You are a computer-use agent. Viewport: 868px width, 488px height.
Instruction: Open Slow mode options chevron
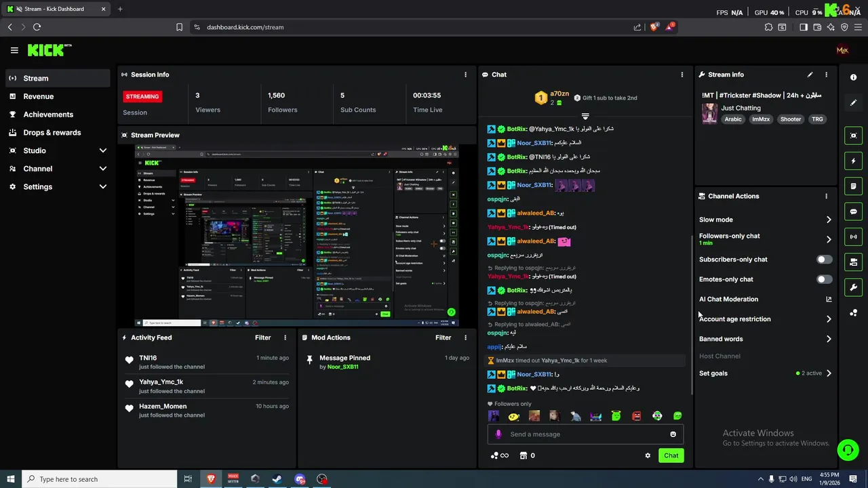point(828,220)
